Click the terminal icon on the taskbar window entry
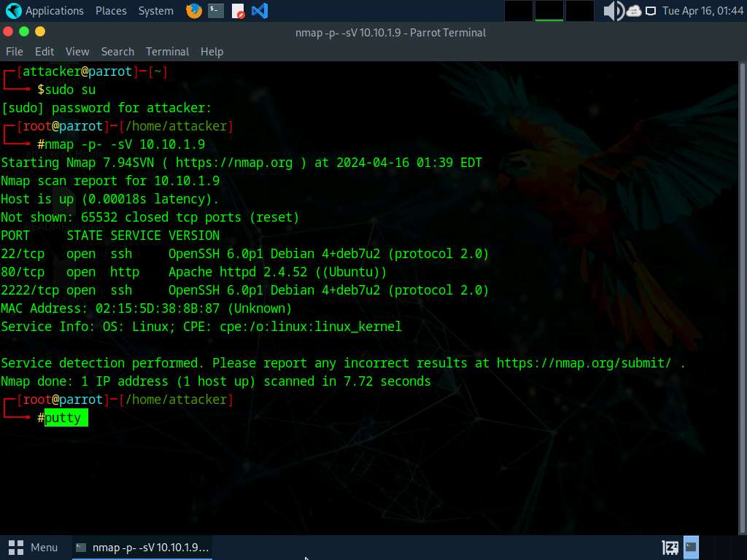The width and height of the screenshot is (747, 560). (x=80, y=547)
